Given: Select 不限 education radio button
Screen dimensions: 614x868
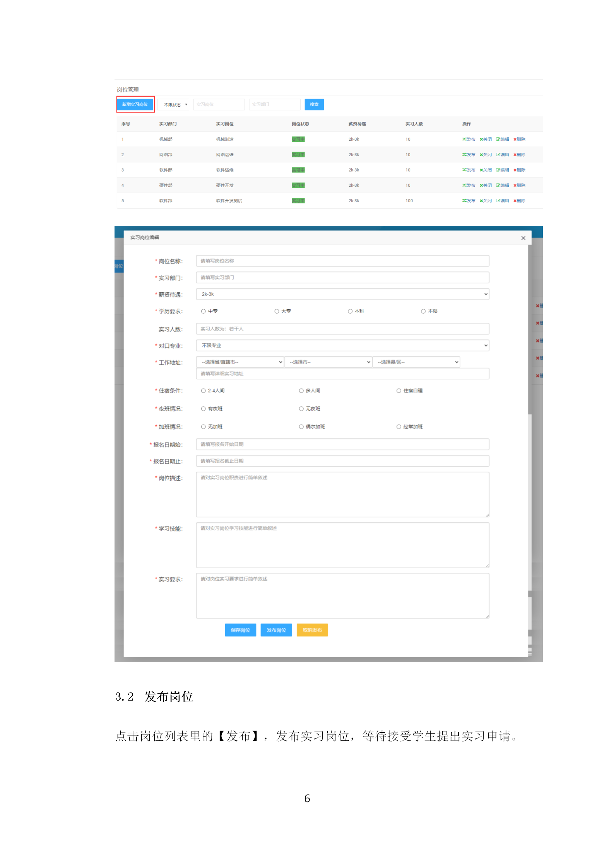Looking at the screenshot, I should click(x=423, y=311).
